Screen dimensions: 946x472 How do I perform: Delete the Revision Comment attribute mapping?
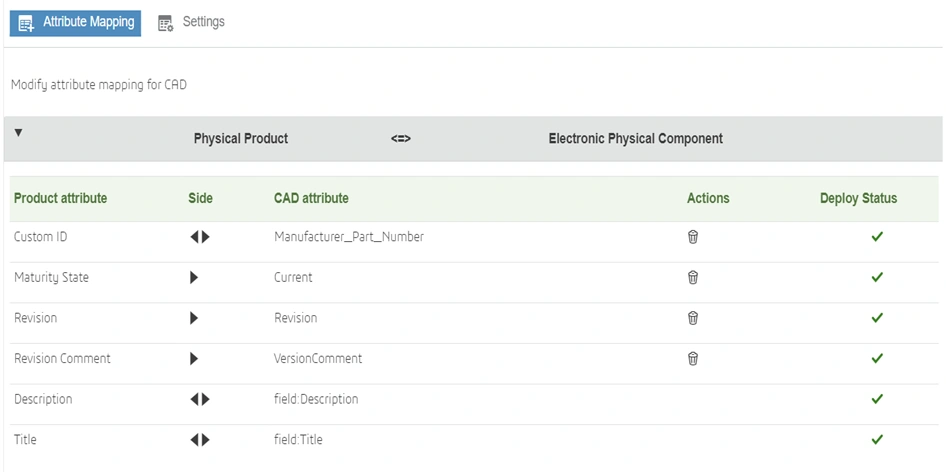click(692, 358)
